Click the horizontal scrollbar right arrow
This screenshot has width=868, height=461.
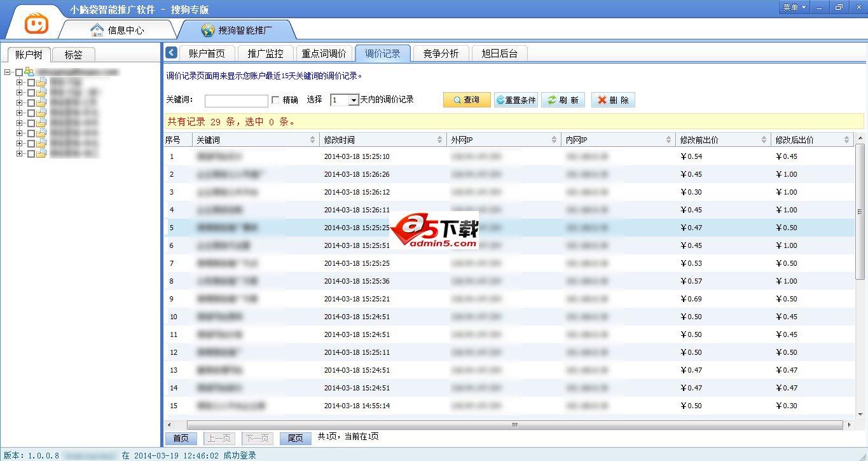tap(849, 425)
